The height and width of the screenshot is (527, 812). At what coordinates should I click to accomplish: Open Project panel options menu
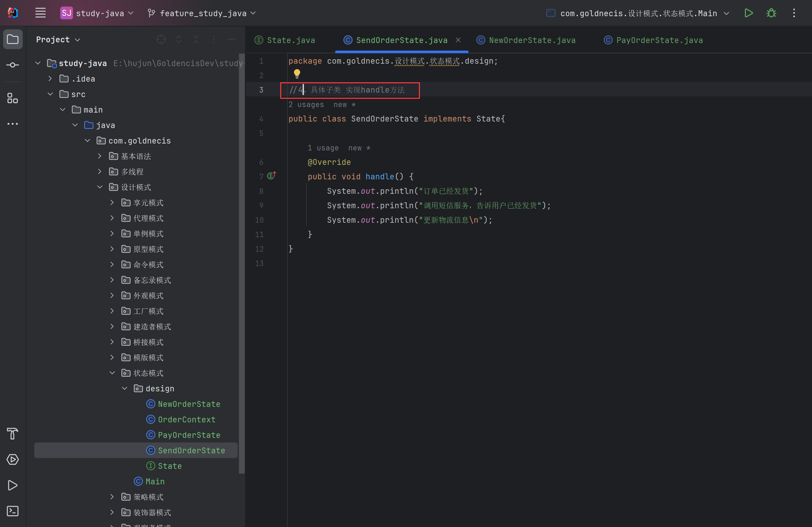(214, 40)
